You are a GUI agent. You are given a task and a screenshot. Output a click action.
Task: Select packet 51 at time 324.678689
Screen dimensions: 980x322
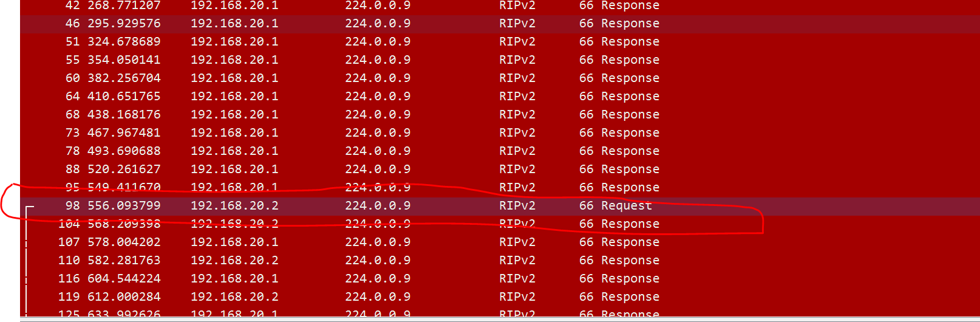pyautogui.click(x=500, y=42)
